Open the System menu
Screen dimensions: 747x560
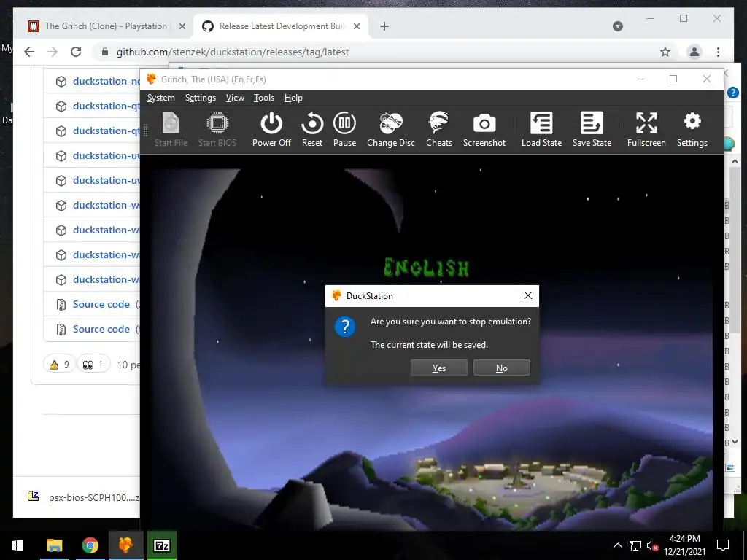161,98
